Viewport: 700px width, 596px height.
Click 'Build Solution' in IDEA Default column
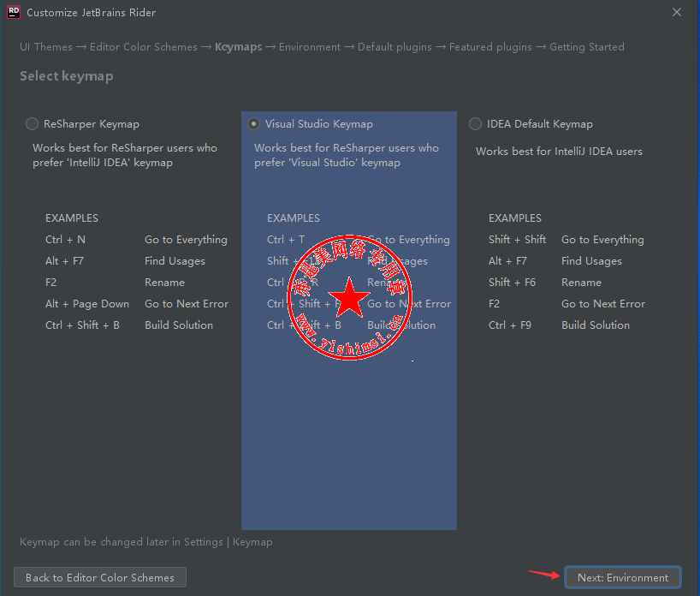(596, 325)
